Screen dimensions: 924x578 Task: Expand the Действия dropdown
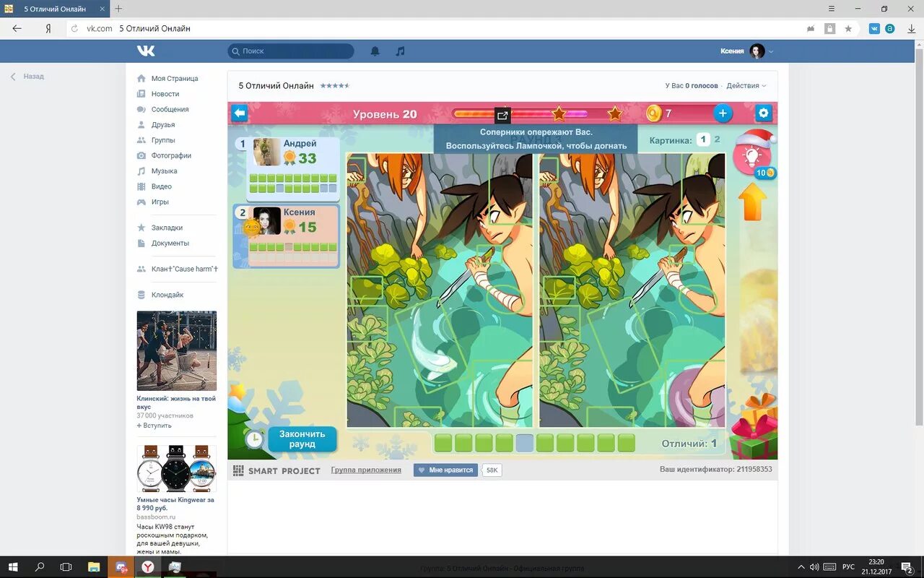coord(746,86)
